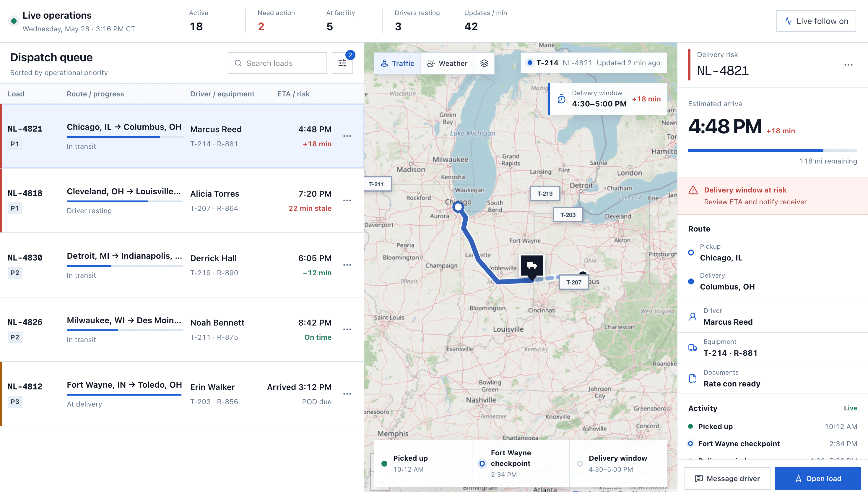
Task: Select the T-203 truck label on map
Action: [568, 215]
